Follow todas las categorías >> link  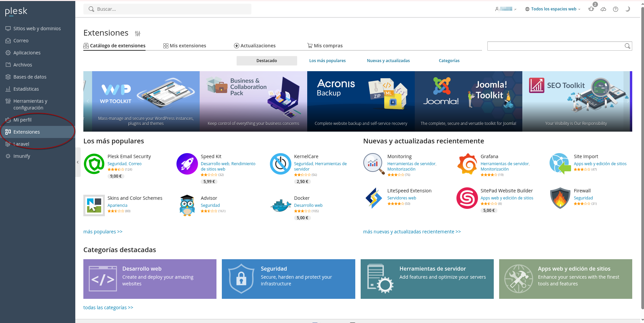point(108,308)
